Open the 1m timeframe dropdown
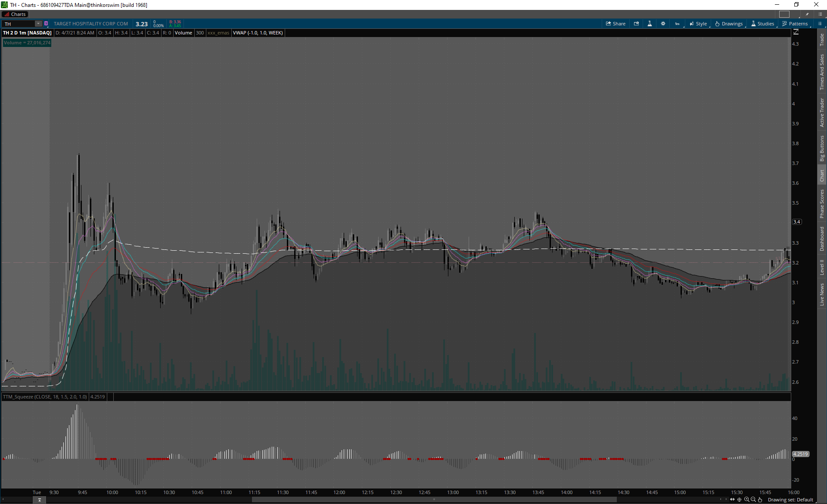 pos(678,24)
